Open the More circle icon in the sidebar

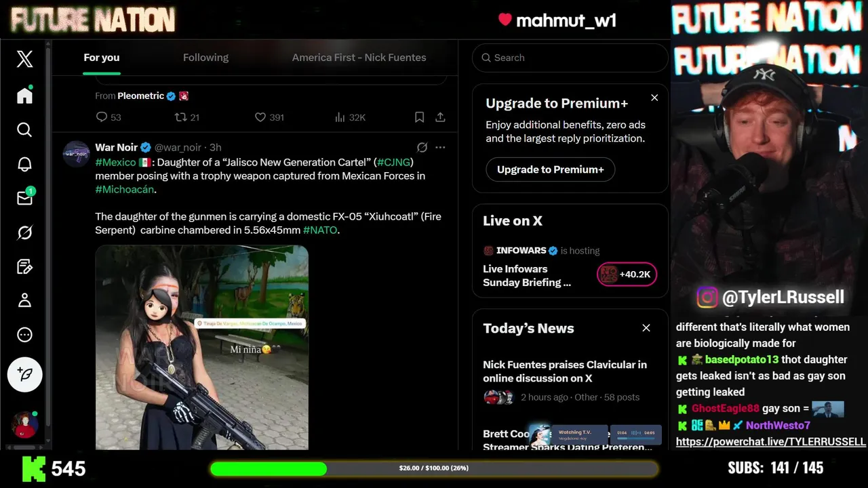[24, 335]
